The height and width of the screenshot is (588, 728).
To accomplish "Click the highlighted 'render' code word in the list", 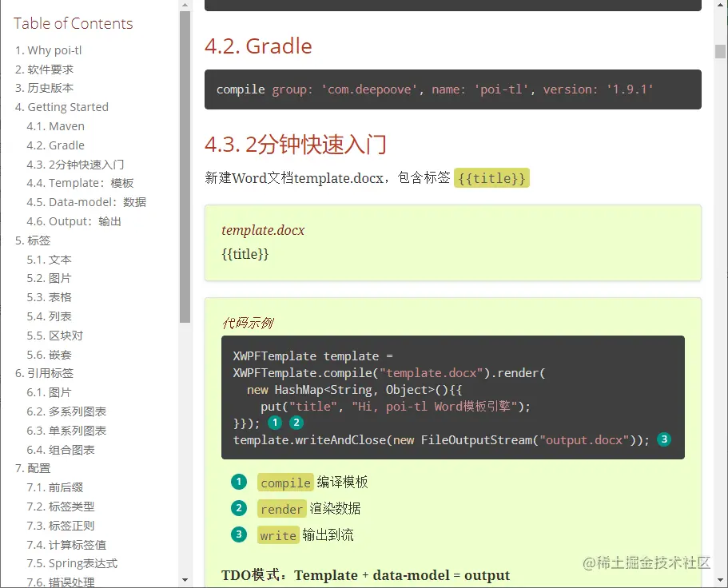I will tap(282, 509).
